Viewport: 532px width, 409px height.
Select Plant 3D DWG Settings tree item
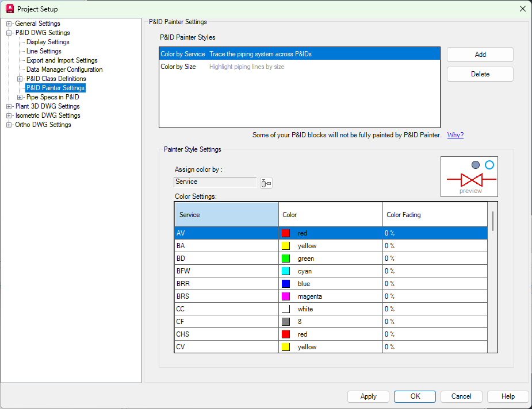(48, 106)
